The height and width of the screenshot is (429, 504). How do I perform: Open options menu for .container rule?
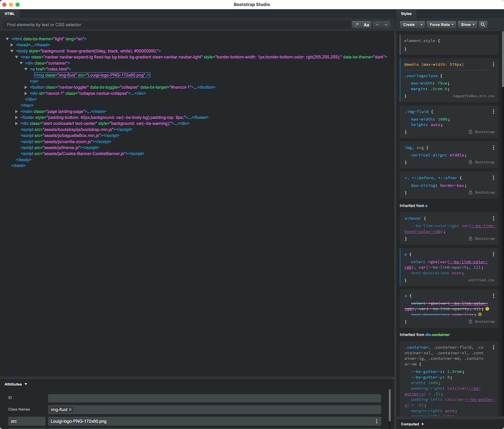[x=493, y=347]
